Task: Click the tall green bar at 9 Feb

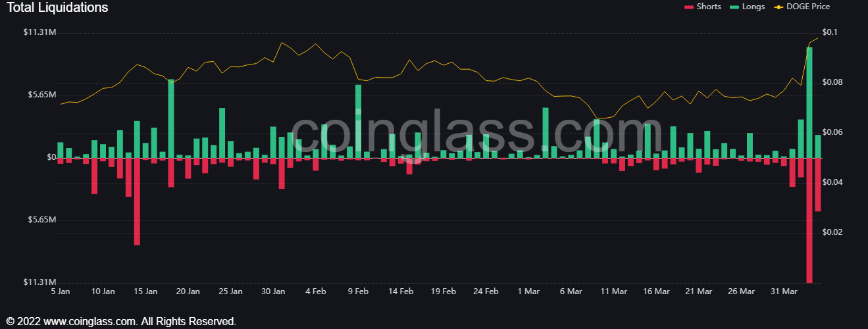Action: coord(359,122)
